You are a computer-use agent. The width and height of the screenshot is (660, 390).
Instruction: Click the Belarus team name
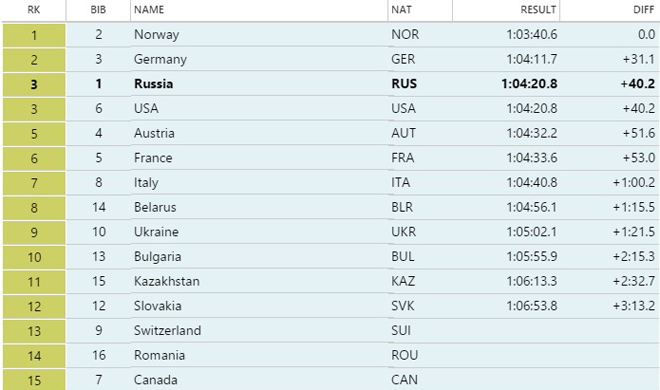pyautogui.click(x=155, y=207)
